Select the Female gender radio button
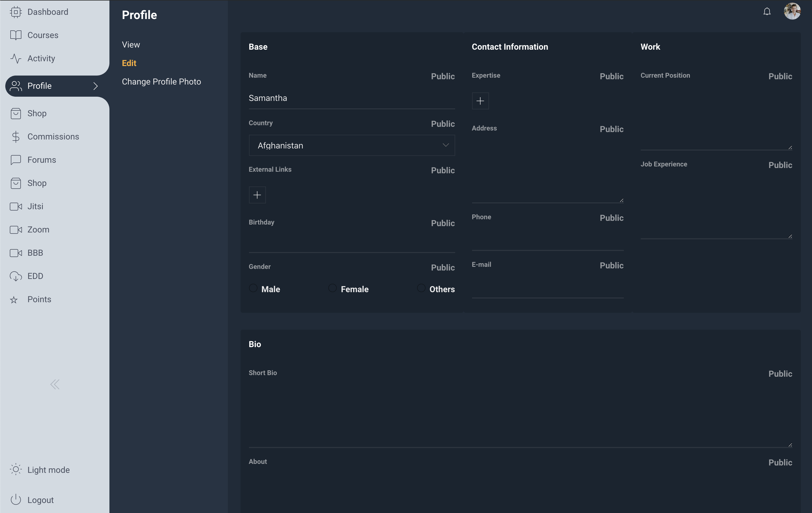 coord(332,288)
